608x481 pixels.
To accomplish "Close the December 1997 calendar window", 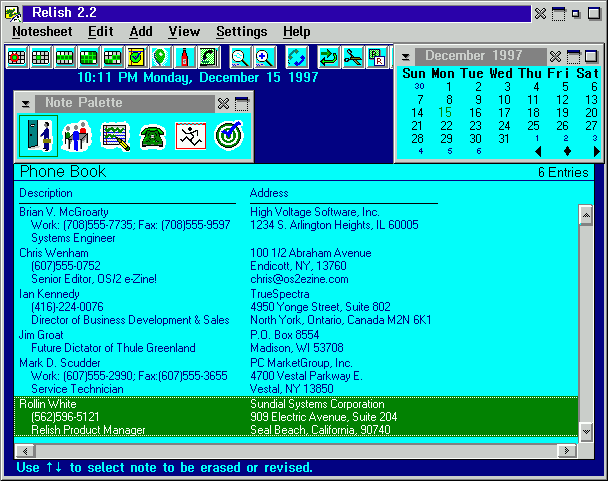I will click(x=555, y=57).
